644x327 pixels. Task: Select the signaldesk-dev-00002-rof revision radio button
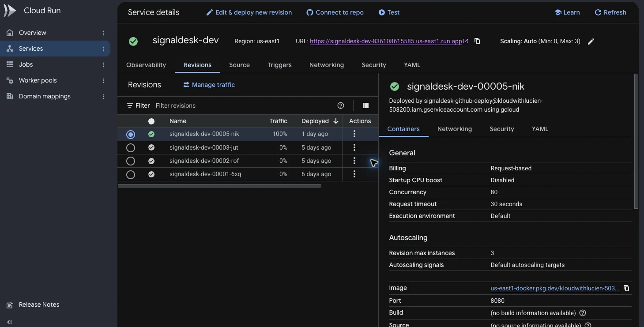[x=131, y=161]
